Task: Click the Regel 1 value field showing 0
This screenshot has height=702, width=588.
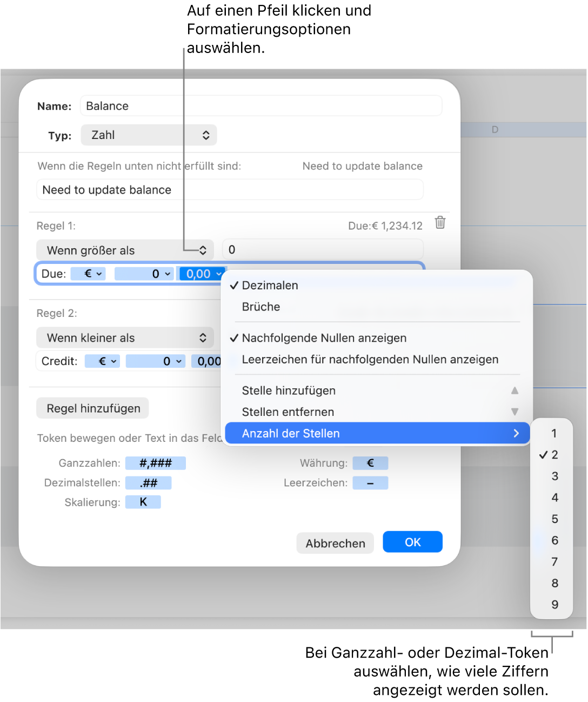Action: [323, 250]
